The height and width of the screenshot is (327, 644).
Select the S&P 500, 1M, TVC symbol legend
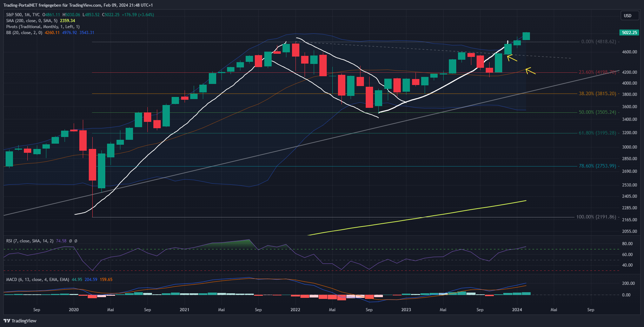[x=23, y=15]
